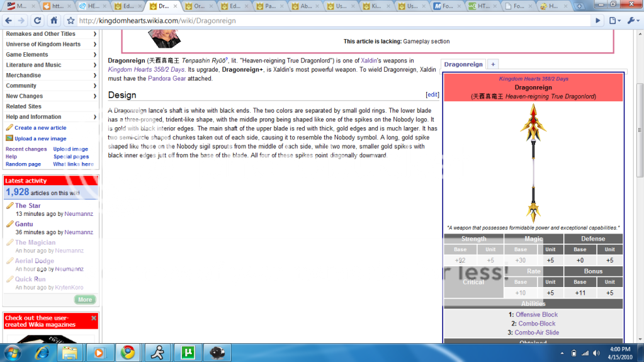This screenshot has height=362, width=644.
Task: Click the Pandora Gear link
Action: coord(167,79)
